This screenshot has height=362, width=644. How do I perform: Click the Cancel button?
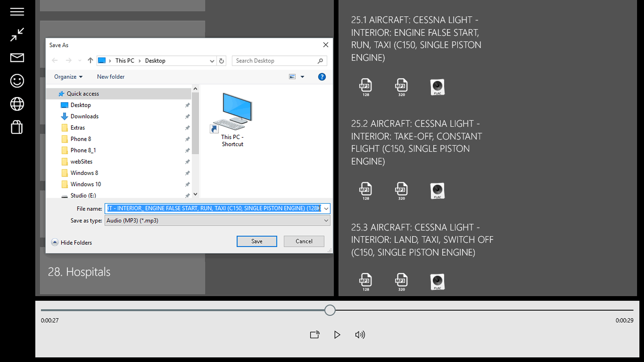coord(304,241)
